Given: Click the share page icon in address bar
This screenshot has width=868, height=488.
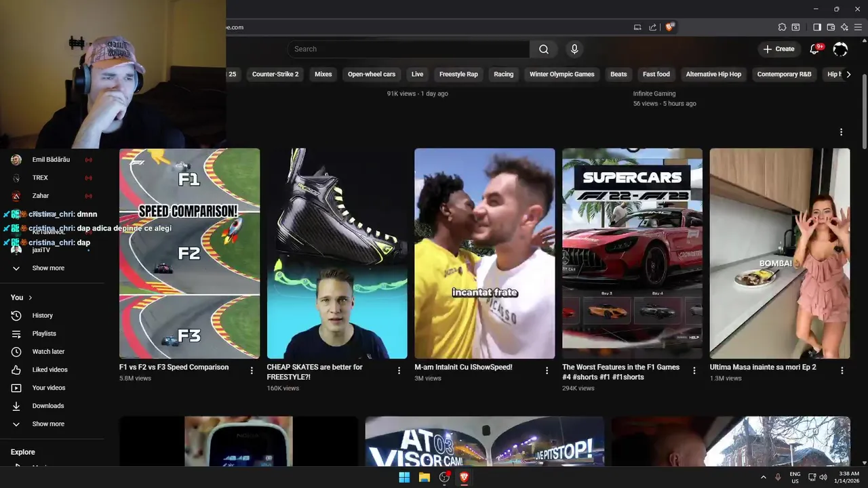Looking at the screenshot, I should [652, 27].
